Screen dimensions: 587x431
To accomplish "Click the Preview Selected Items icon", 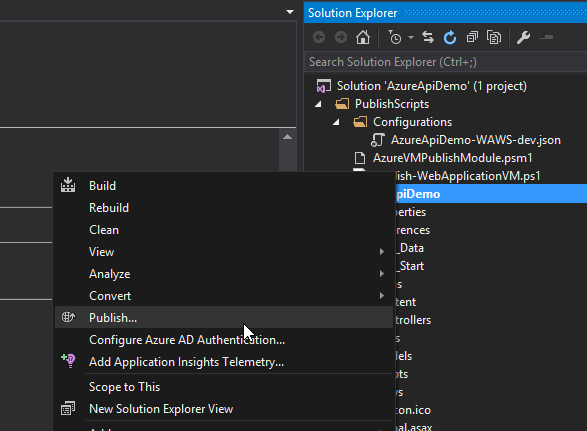I will [x=546, y=37].
